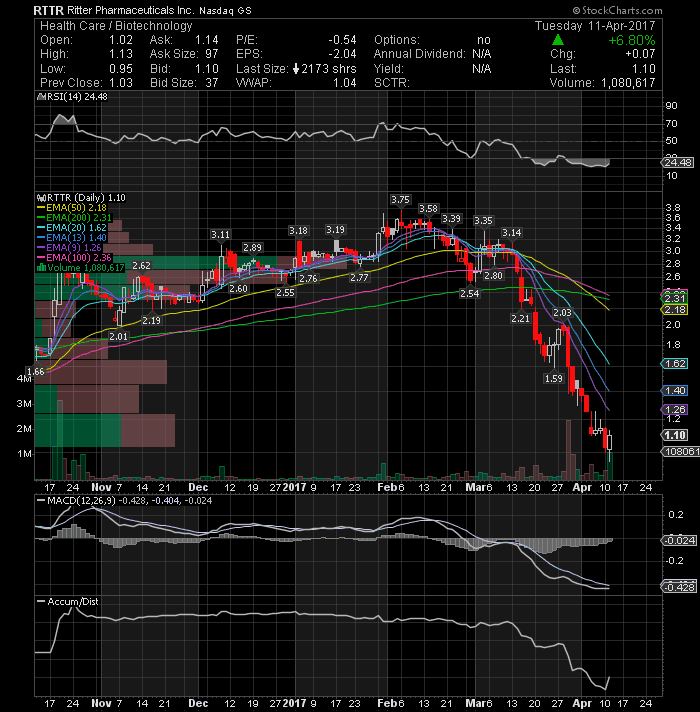The height and width of the screenshot is (712, 700).
Task: Click 'Ritter Pharmaceuticals Inc.' company name
Action: [x=130, y=10]
